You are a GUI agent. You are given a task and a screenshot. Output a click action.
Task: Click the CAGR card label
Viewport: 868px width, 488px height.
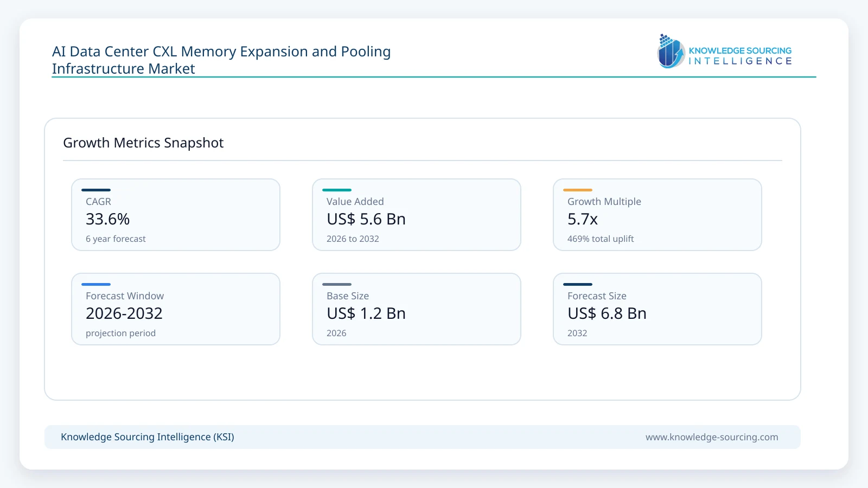[98, 202]
